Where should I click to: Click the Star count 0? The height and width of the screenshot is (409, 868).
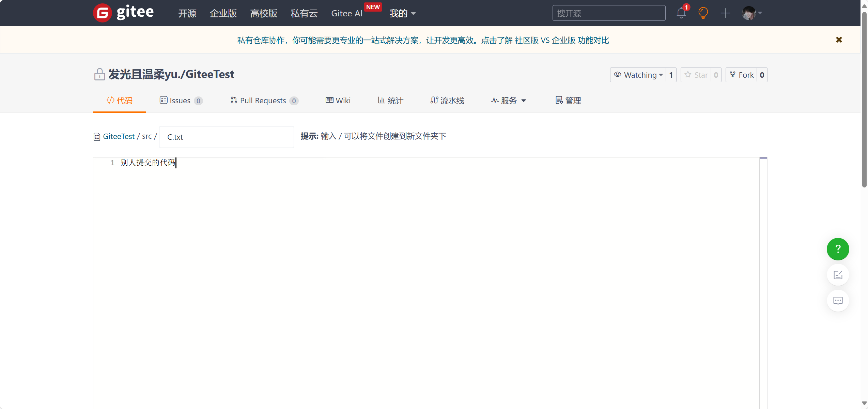[716, 75]
